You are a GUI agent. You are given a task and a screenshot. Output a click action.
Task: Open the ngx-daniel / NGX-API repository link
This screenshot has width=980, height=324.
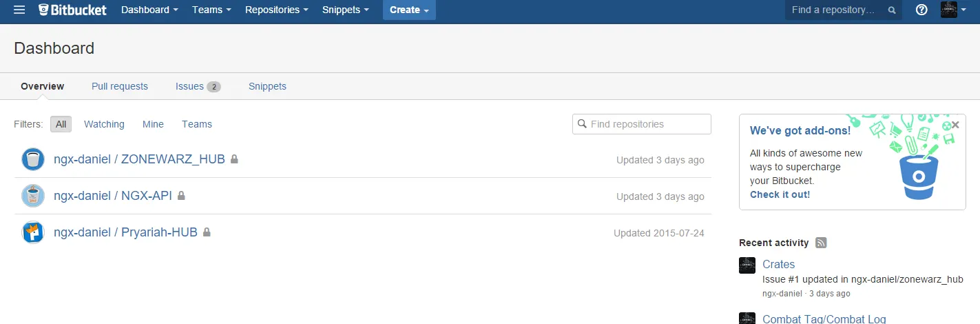[x=113, y=196]
